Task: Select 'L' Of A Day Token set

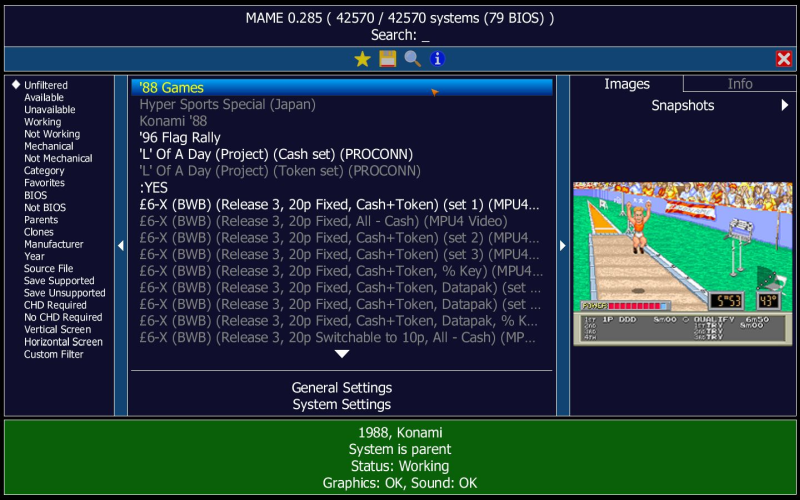Action: click(x=342, y=171)
